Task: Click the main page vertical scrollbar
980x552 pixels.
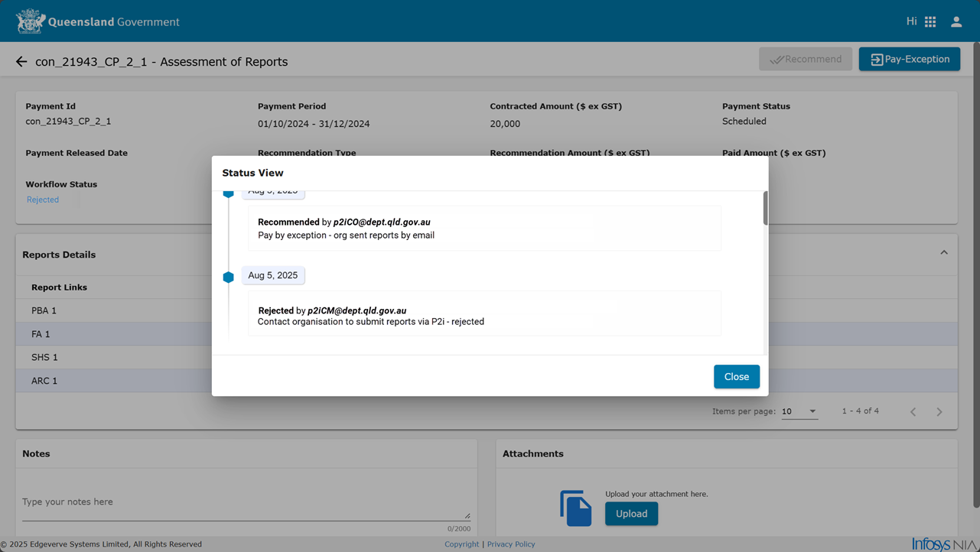Action: tap(975, 275)
